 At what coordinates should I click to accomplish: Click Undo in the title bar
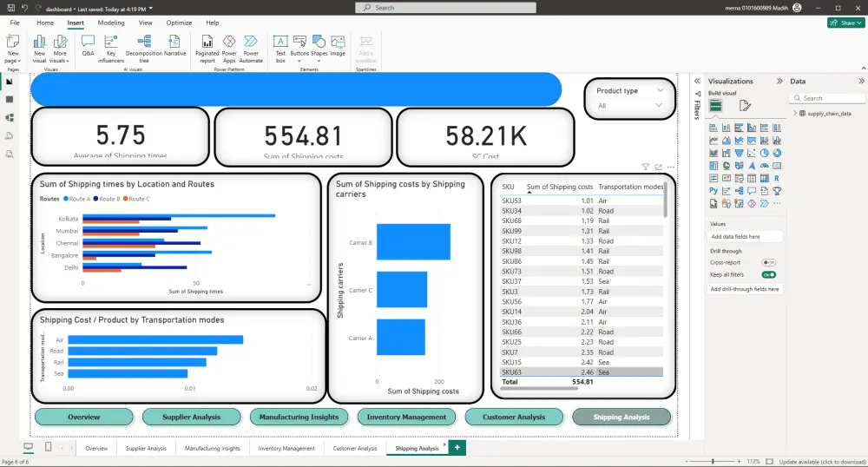pos(24,8)
